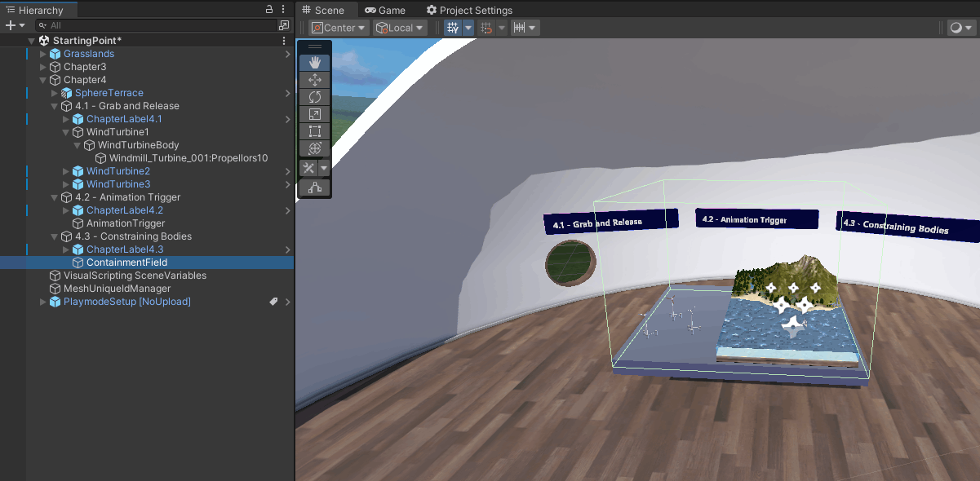
Task: Open ChapterLabel4.3 prefab via right chevron
Action: [x=287, y=249]
